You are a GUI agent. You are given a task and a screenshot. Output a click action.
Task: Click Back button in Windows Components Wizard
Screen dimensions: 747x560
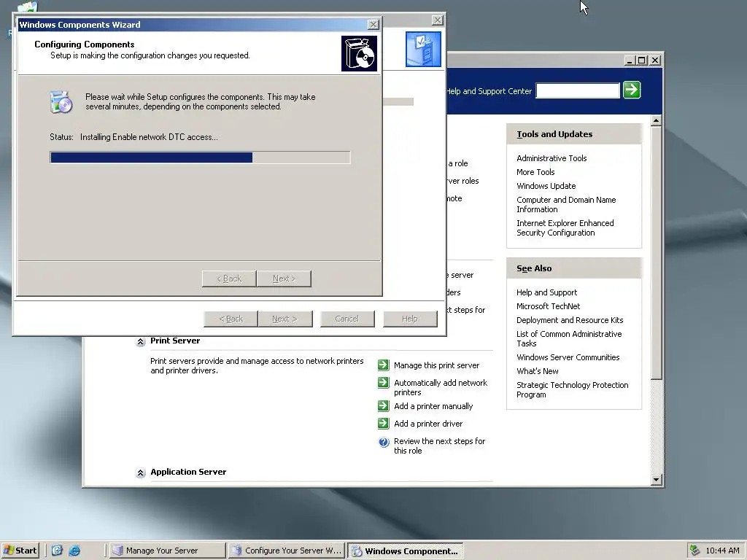[229, 279]
